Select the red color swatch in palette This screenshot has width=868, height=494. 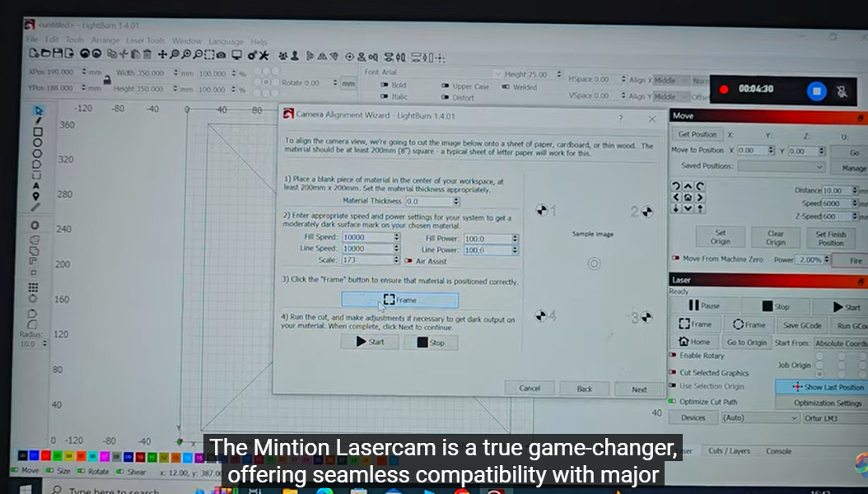(x=46, y=455)
